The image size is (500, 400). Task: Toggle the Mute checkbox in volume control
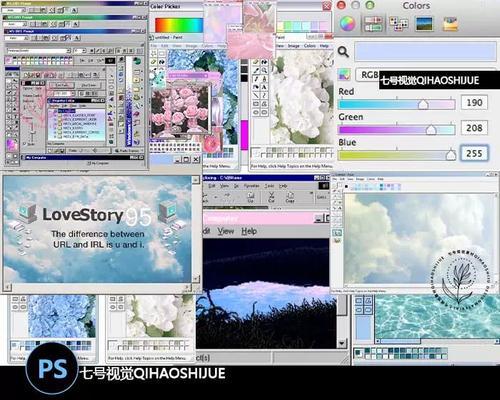point(25,144)
